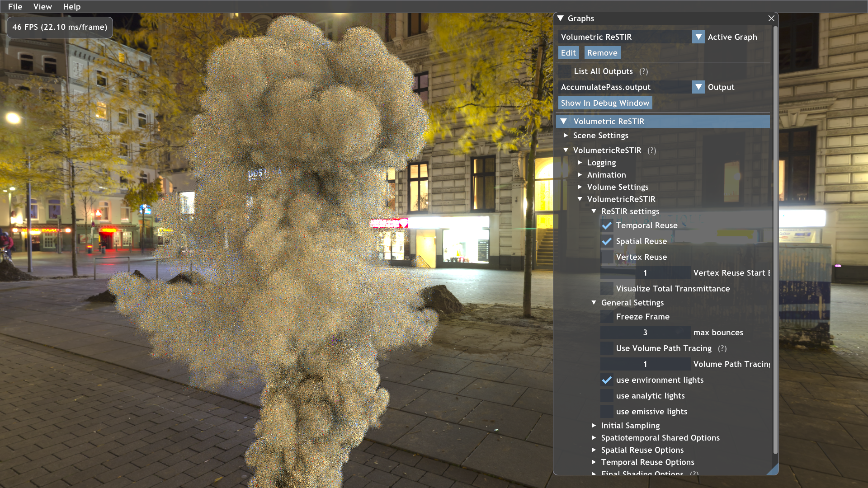Click the max bounces slider field
868x488 pixels.
click(x=645, y=333)
